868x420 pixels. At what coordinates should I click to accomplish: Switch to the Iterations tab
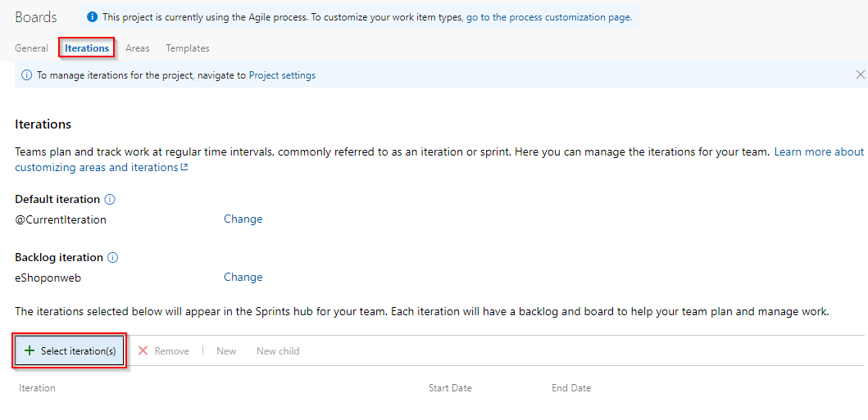click(x=87, y=48)
